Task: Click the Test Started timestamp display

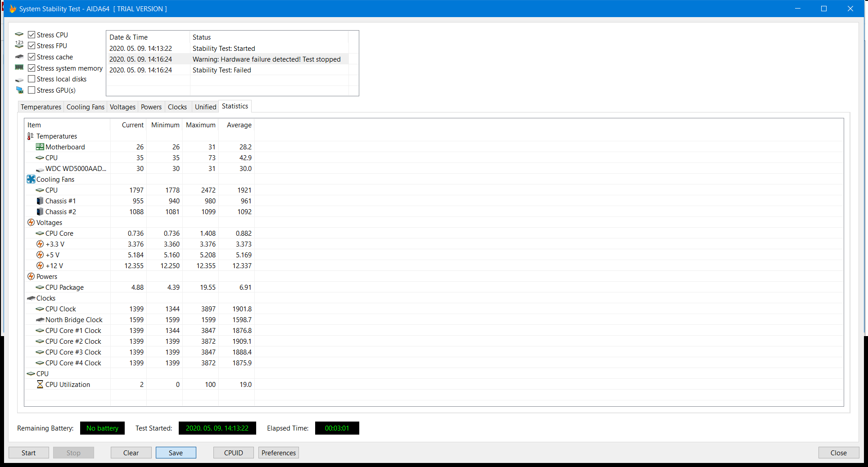Action: [x=217, y=428]
